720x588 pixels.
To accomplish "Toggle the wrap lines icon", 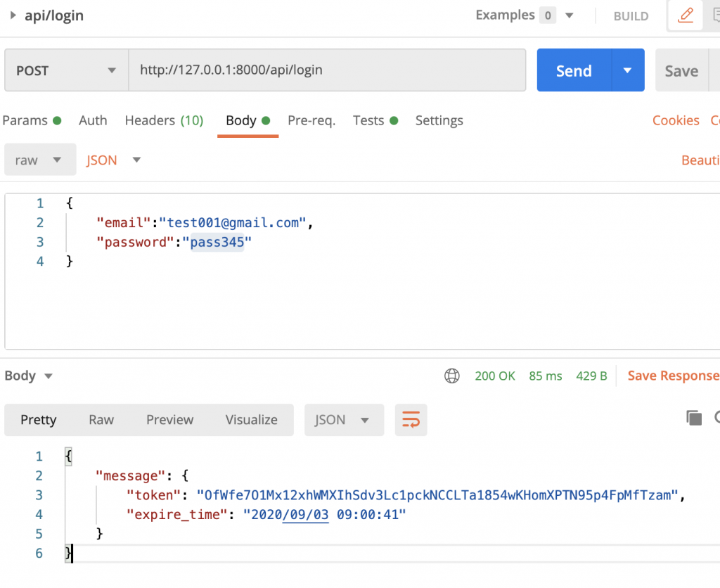I will (411, 420).
